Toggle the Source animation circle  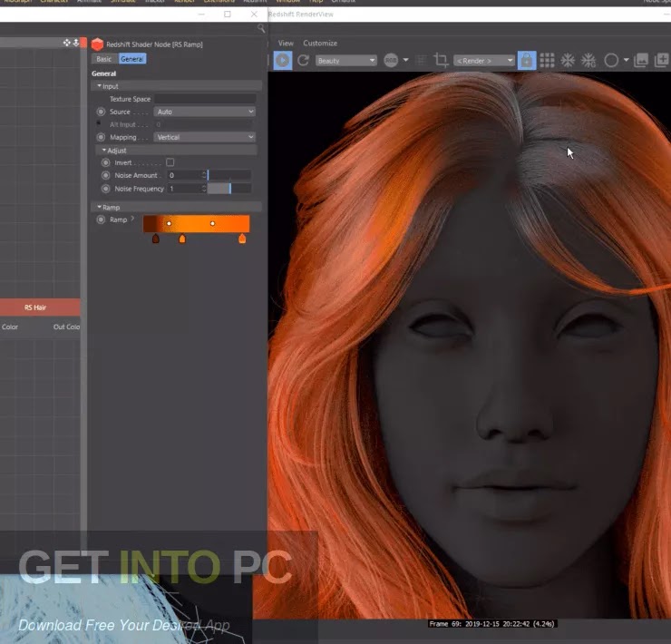coord(101,112)
